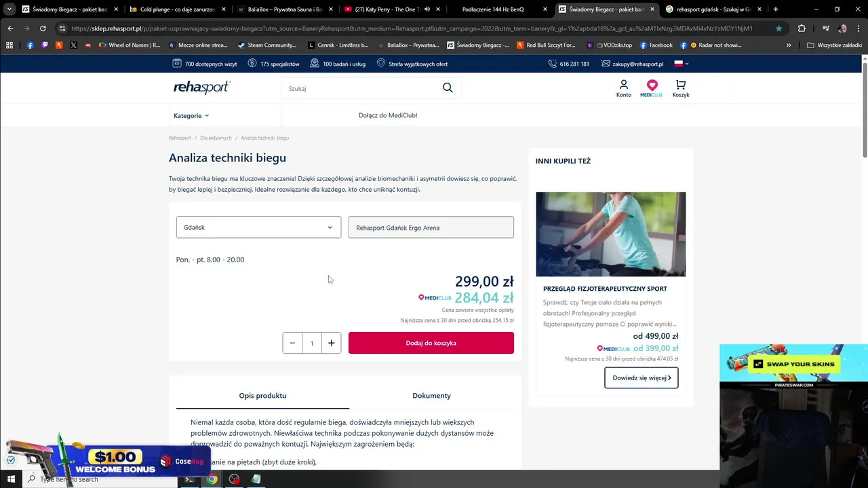Open the Wheel of Names bookmark
The image size is (868, 488).
(130, 45)
